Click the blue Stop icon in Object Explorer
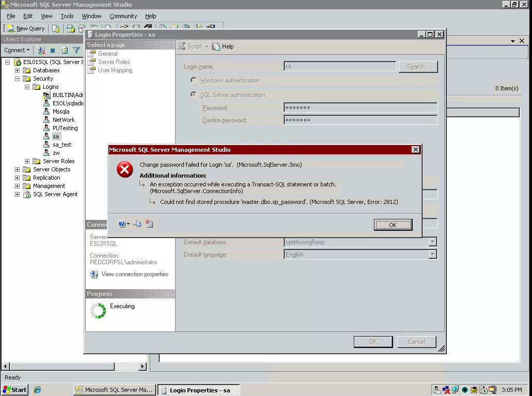 click(53, 50)
